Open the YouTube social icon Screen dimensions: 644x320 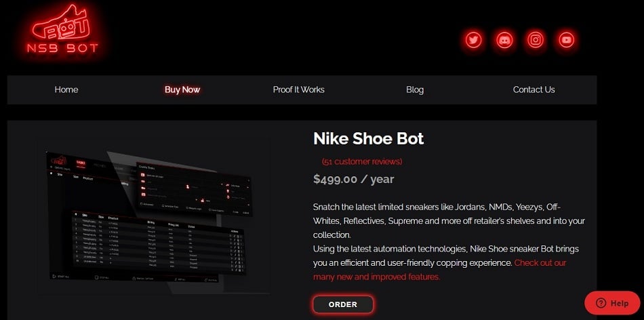point(566,40)
